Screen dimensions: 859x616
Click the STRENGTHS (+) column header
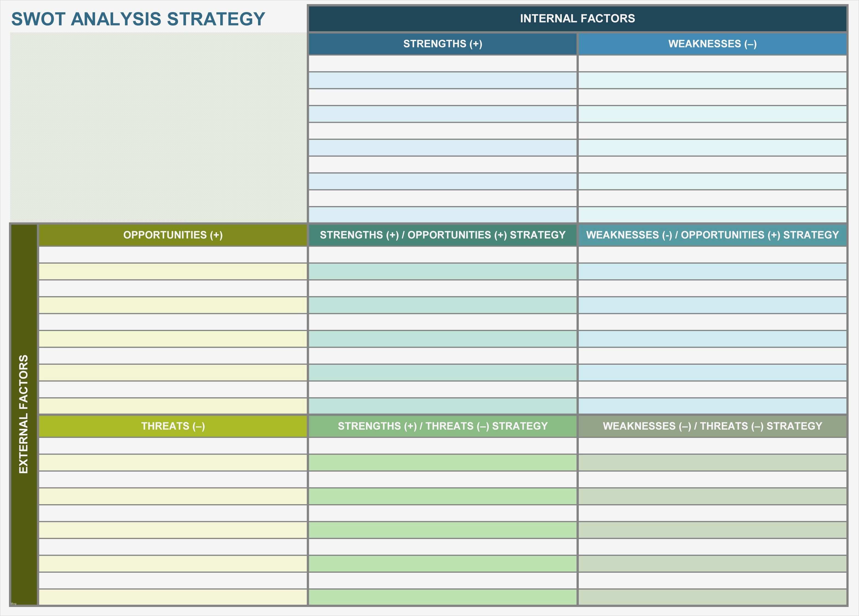pos(442,44)
